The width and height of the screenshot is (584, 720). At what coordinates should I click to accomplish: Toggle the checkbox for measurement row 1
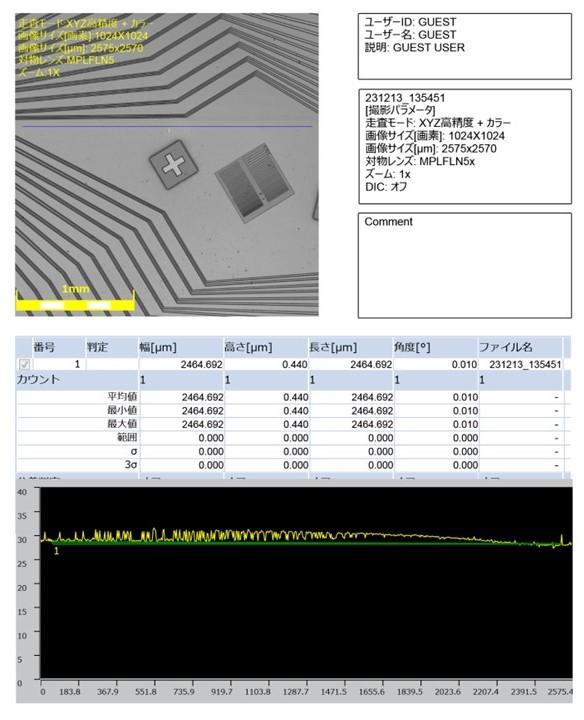click(x=24, y=364)
